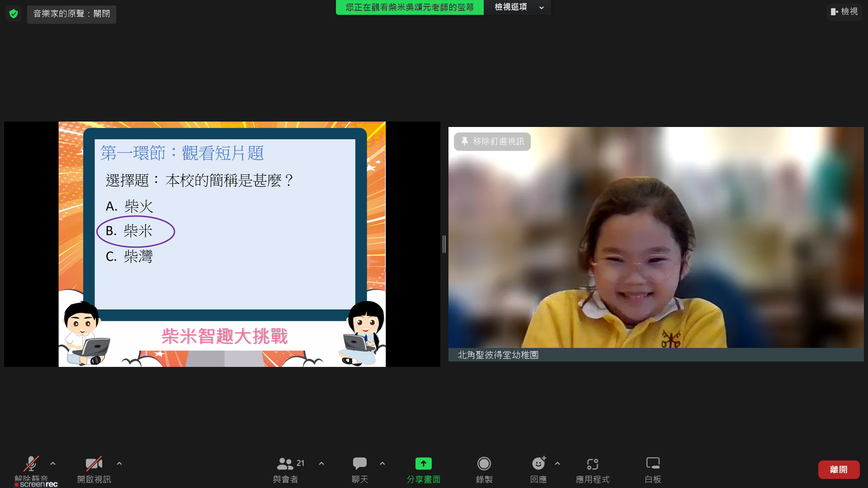The image size is (868, 488).
Task: Click the 回應 label
Action: (538, 479)
